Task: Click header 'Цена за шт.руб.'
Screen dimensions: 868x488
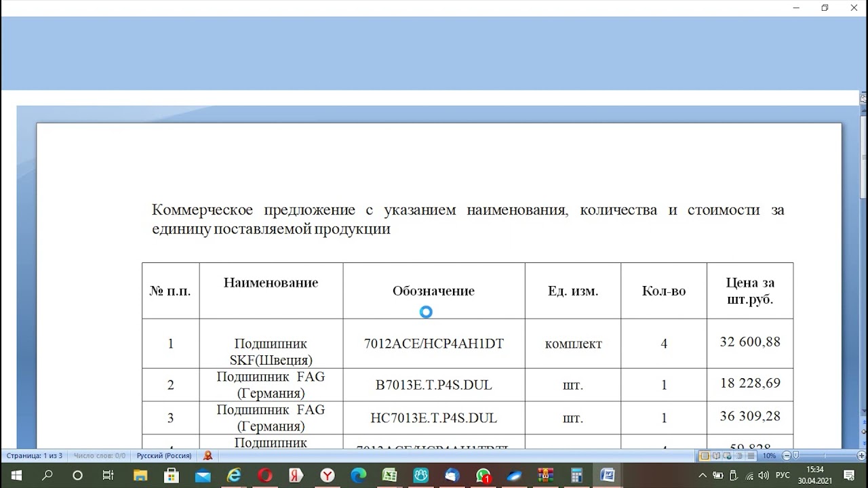Action: [x=749, y=291]
